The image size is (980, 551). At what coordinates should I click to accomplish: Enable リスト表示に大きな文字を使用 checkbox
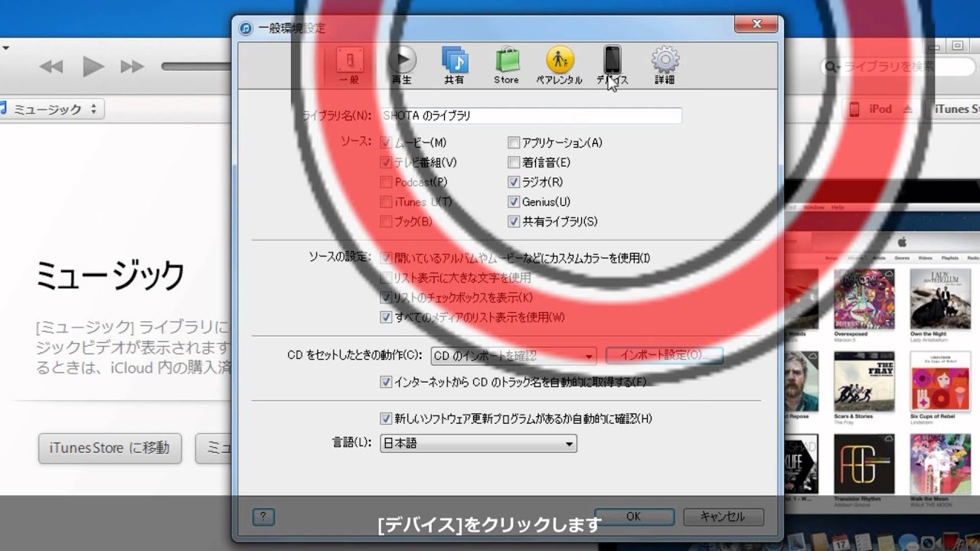[x=386, y=278]
